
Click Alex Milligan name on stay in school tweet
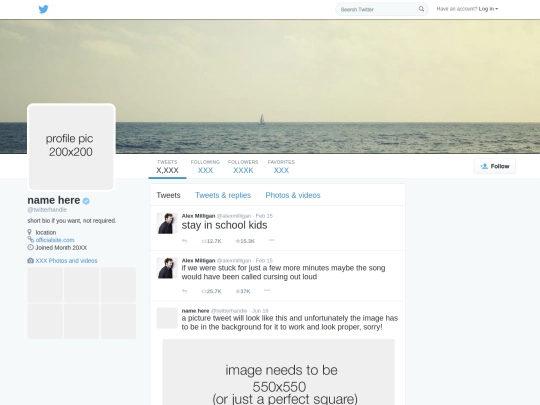[198, 216]
